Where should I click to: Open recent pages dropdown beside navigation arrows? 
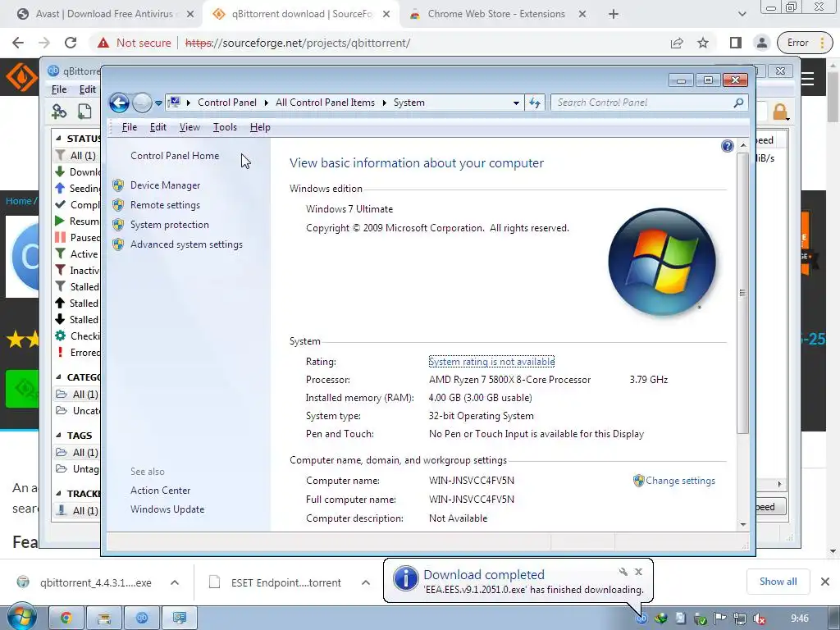click(158, 103)
